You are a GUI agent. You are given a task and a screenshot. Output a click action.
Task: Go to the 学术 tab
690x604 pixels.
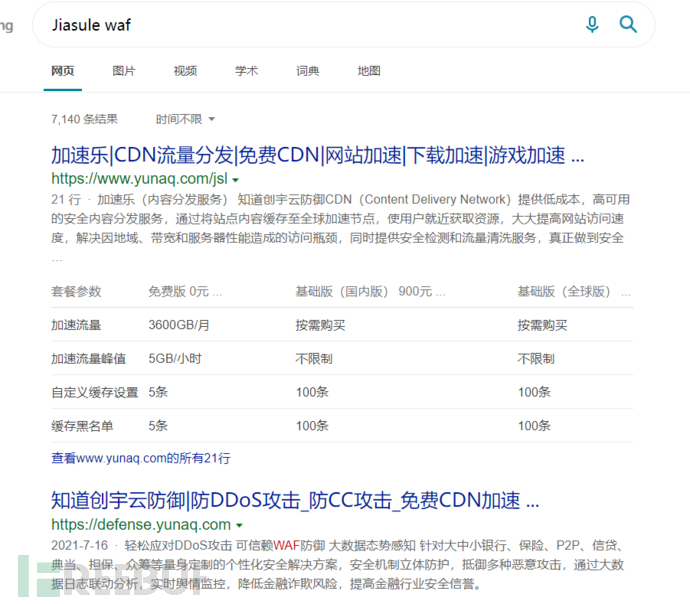[x=246, y=71]
